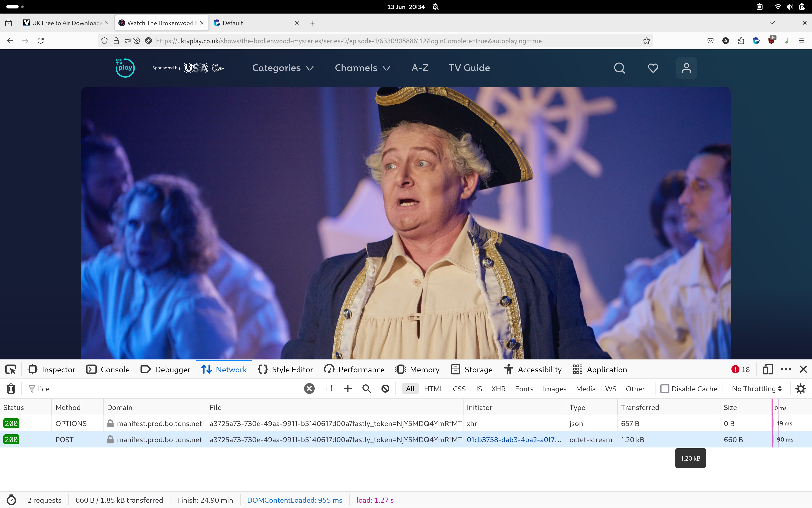Open the Accessibility tab
Screen dimensions: 812x508
coord(533,370)
